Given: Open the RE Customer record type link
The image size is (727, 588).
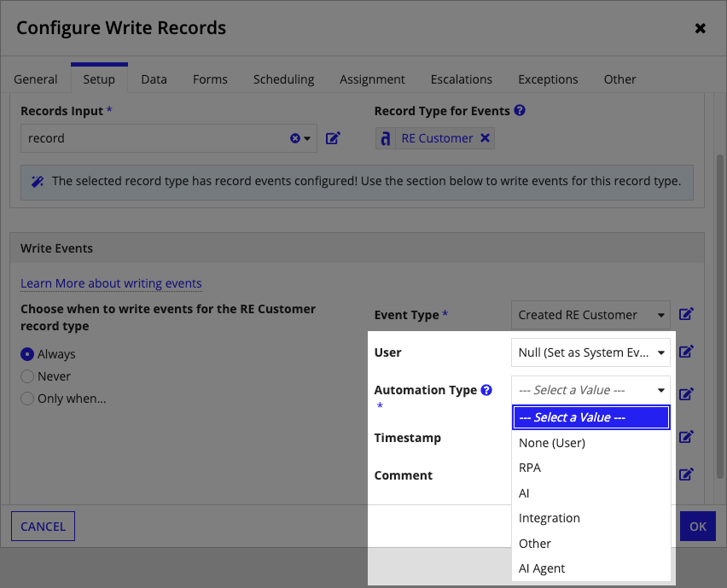Looking at the screenshot, I should (x=437, y=138).
